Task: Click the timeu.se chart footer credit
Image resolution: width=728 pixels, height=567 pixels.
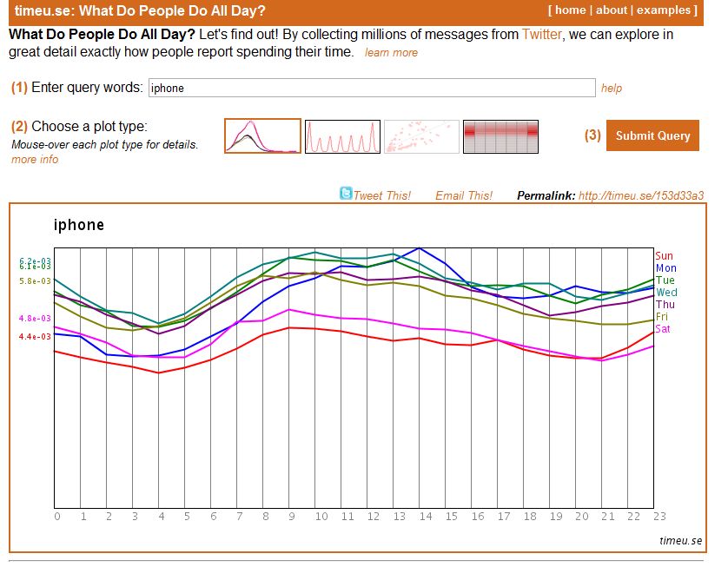Action: [680, 541]
